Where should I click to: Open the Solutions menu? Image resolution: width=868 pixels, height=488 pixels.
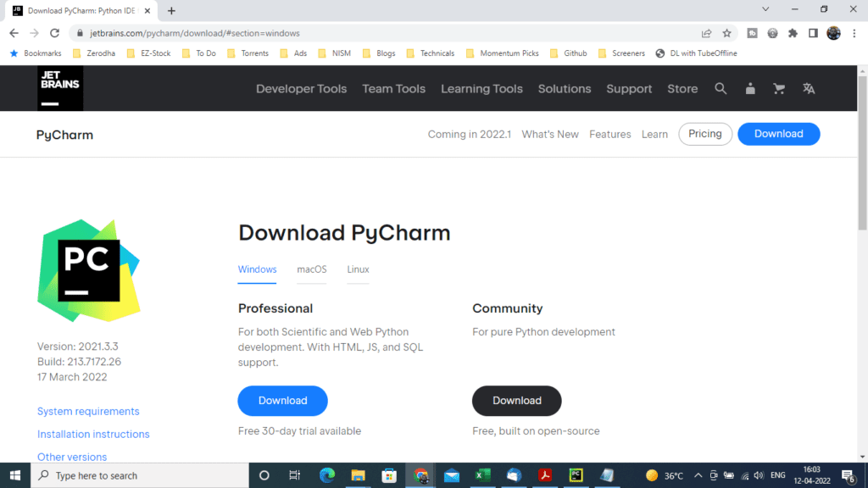tap(564, 88)
